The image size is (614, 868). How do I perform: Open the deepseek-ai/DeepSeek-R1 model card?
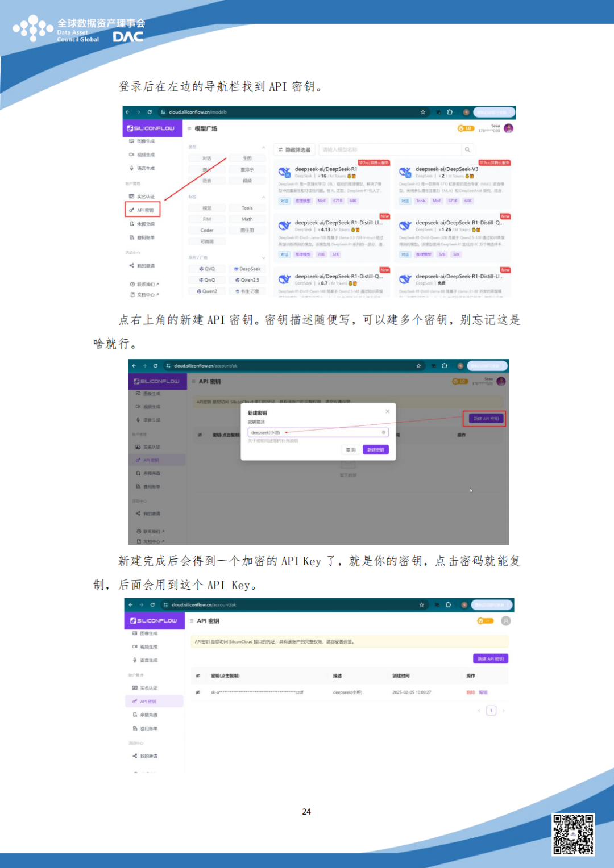[333, 183]
